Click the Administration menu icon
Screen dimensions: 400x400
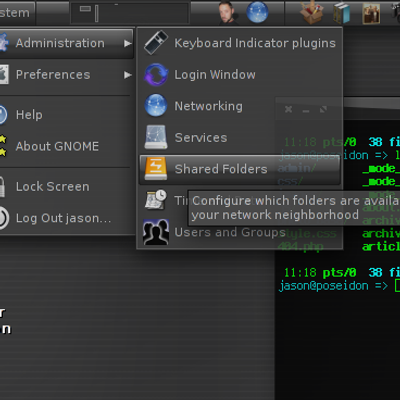click(3, 43)
